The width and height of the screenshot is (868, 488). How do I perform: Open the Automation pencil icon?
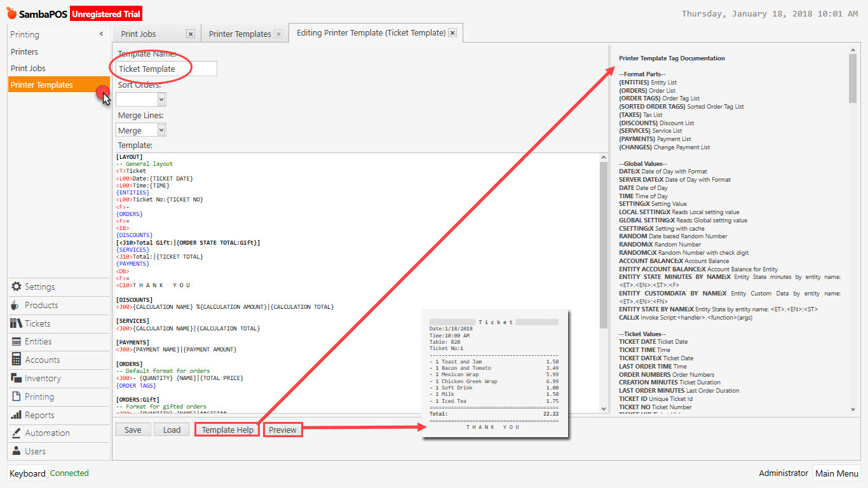(16, 433)
